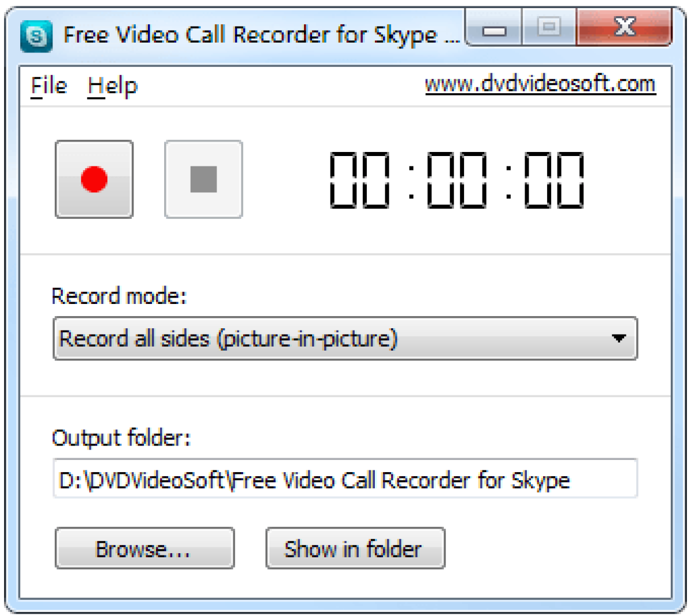Open the Help menu
This screenshot has width=691, height=616.
pos(112,86)
